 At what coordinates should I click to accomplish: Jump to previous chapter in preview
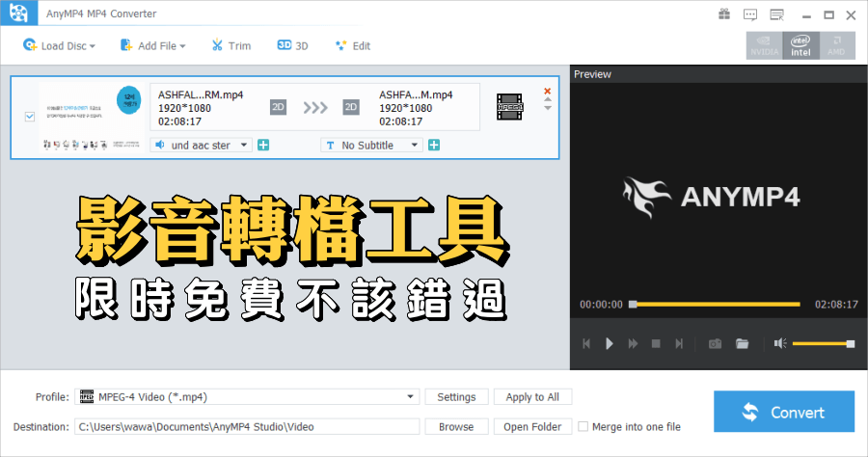586,344
